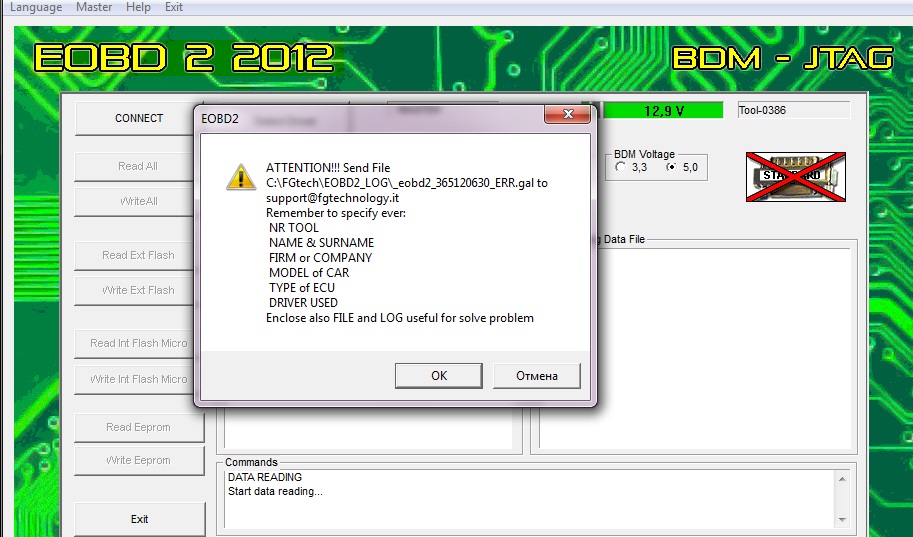Open the Language menu
Screen dimensions: 913x537
(36, 7)
